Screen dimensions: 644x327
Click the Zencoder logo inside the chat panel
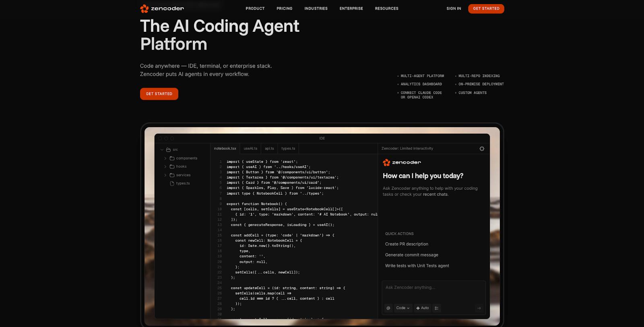(x=402, y=162)
